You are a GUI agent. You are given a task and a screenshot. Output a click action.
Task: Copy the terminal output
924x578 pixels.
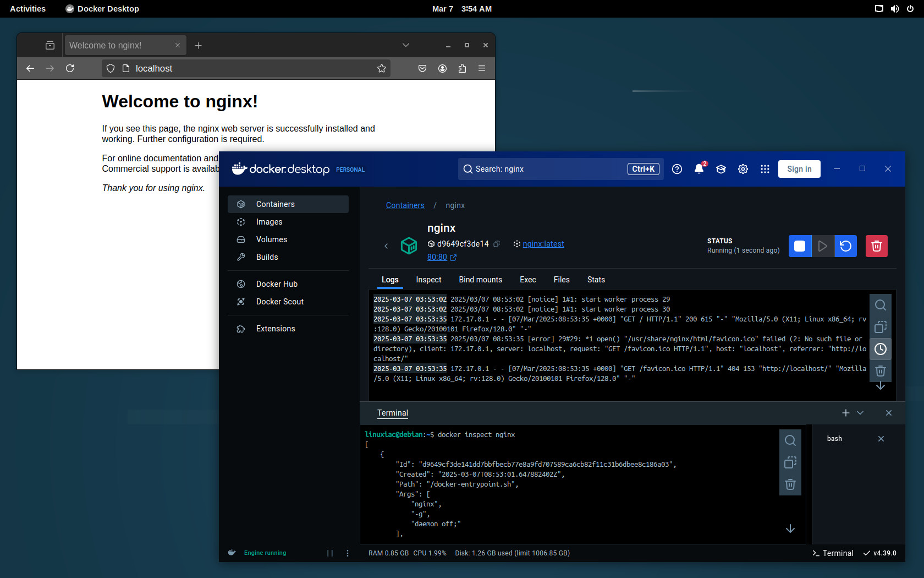[x=790, y=462]
